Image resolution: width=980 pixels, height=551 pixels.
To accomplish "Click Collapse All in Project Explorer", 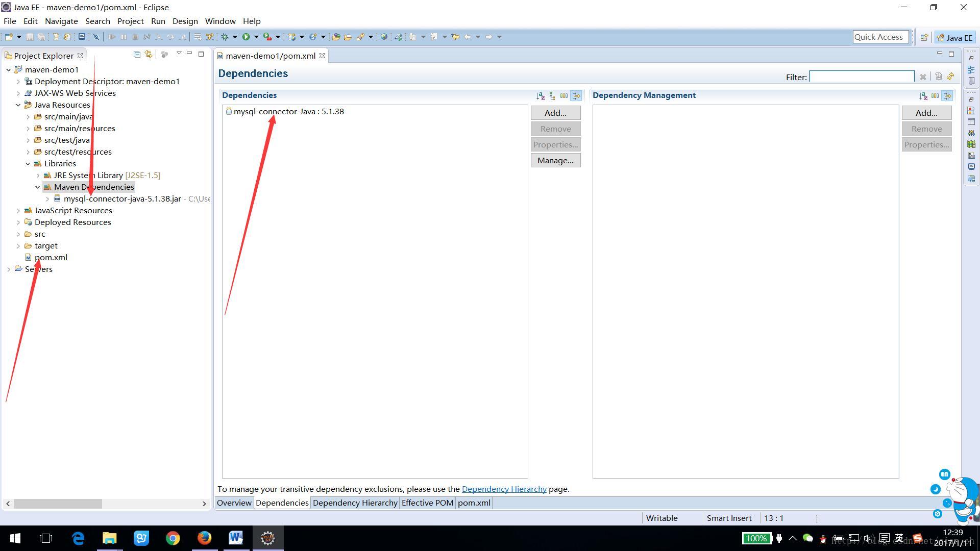I will pyautogui.click(x=137, y=55).
